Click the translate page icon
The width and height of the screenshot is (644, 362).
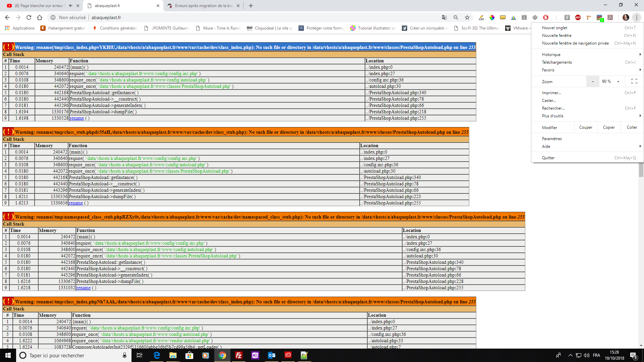[444, 17]
